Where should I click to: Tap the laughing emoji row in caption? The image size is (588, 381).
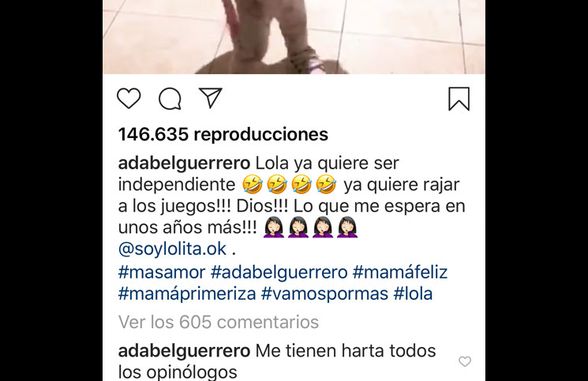pos(289,185)
